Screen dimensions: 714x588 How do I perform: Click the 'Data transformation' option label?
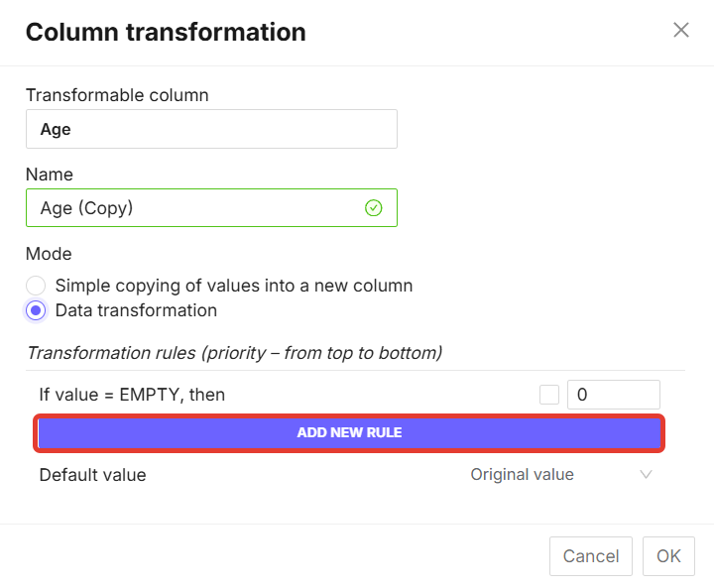136,310
